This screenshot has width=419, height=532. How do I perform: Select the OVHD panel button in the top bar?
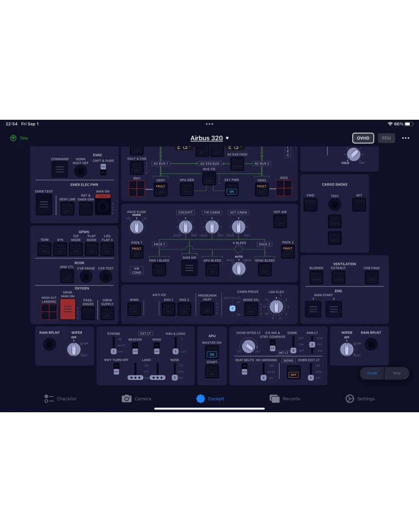[363, 138]
